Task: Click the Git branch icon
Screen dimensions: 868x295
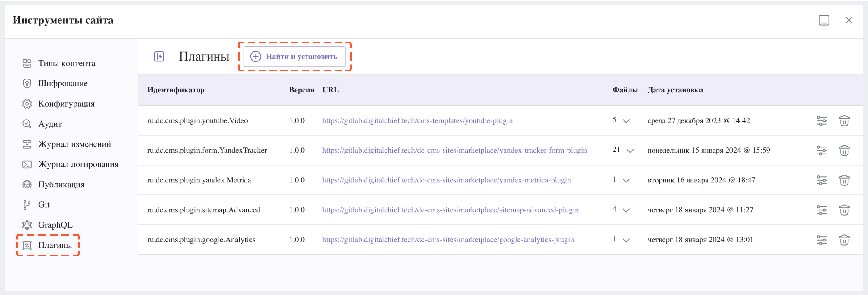Action: click(x=27, y=204)
